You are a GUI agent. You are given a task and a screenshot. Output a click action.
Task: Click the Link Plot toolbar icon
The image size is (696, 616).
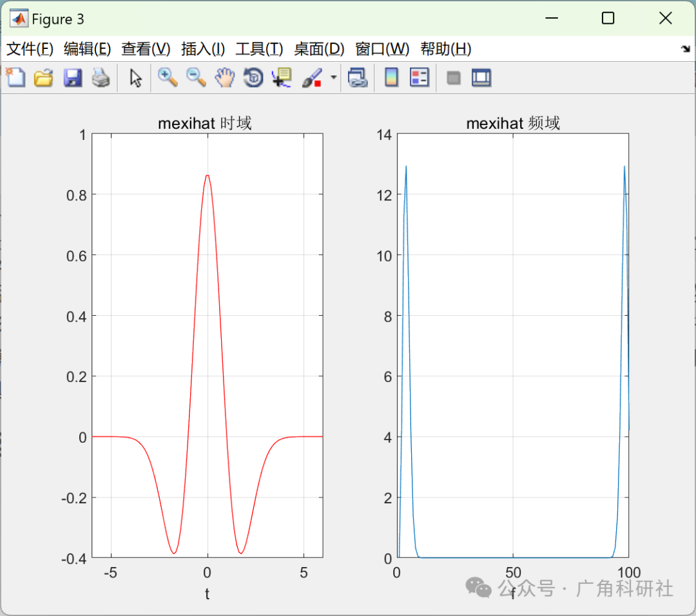coord(357,78)
